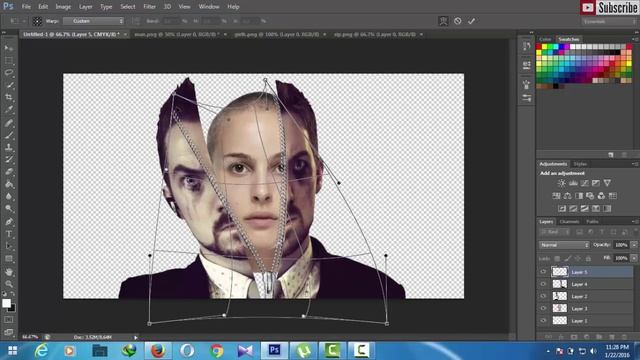Select the Dodge tool
This screenshot has height=360, width=640.
9,209
